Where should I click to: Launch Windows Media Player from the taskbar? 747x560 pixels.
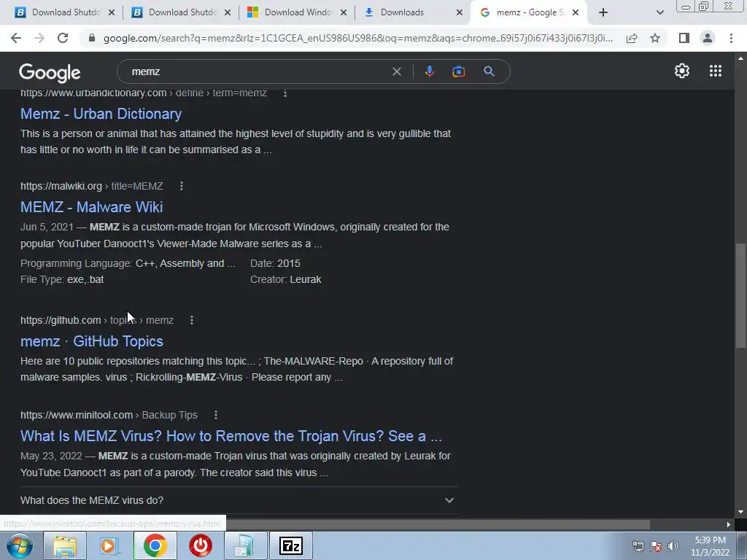pos(109,545)
